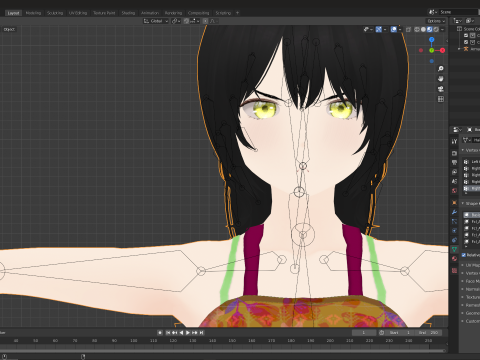Switch to rendered viewport shading
The width and height of the screenshot is (480, 360).
436,29
